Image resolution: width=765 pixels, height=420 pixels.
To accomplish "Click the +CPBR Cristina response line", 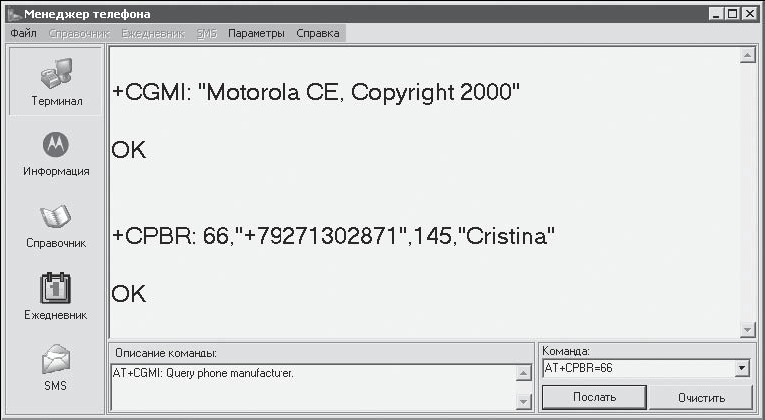I will [333, 237].
